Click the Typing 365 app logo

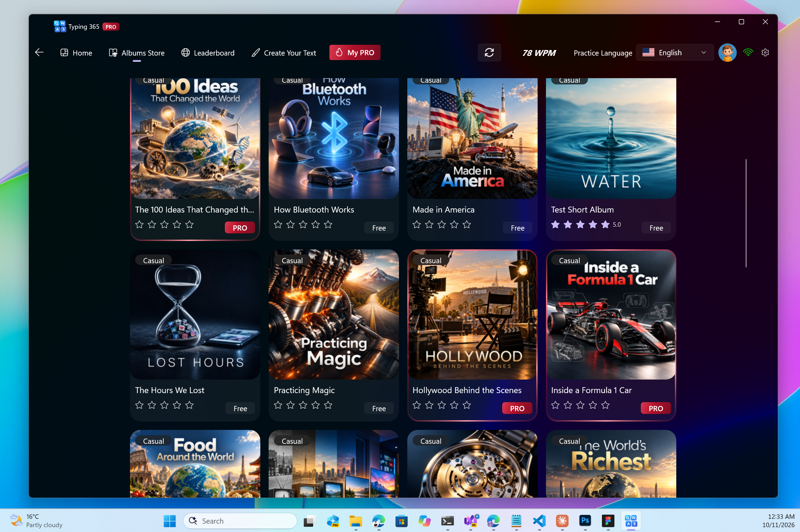60,26
